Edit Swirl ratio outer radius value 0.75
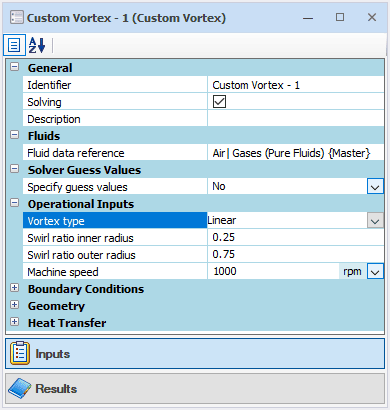 [296, 255]
